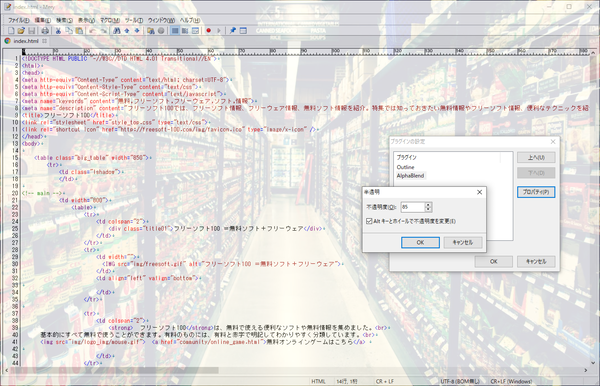600x386 pixels.
Task: Click the horizontal scrollbar left arrow
Action: [x=7, y=370]
